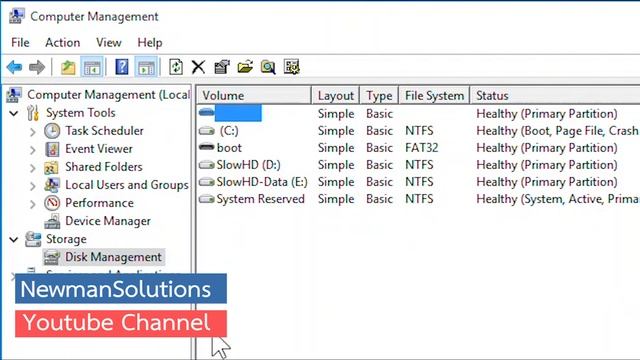Image resolution: width=640 pixels, height=360 pixels.
Task: Collapse the System Tools node
Action: (x=14, y=113)
